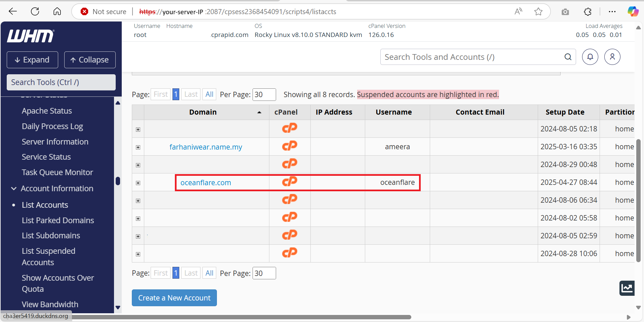644x322 pixels.
Task: Click bottom pagination page 1
Action: coord(176,273)
